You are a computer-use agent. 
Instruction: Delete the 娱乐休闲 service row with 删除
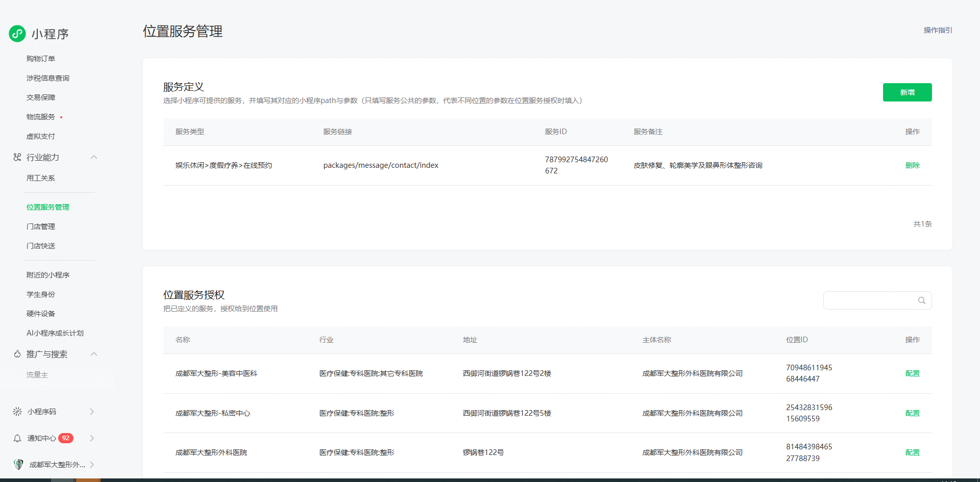(x=913, y=165)
